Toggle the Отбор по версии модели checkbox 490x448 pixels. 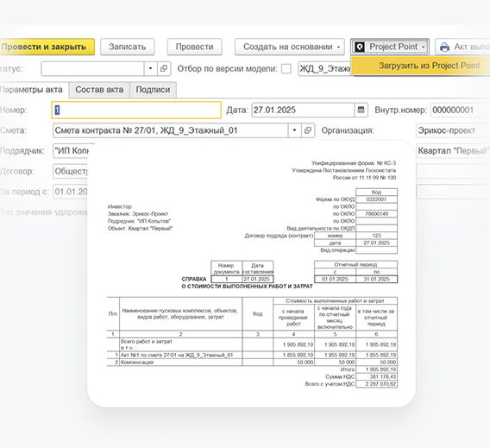pyautogui.click(x=286, y=69)
